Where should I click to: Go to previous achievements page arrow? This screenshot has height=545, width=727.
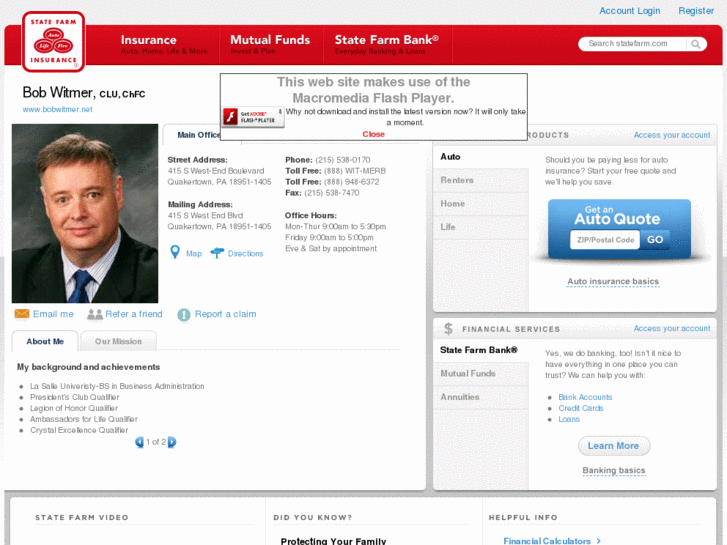pos(139,442)
